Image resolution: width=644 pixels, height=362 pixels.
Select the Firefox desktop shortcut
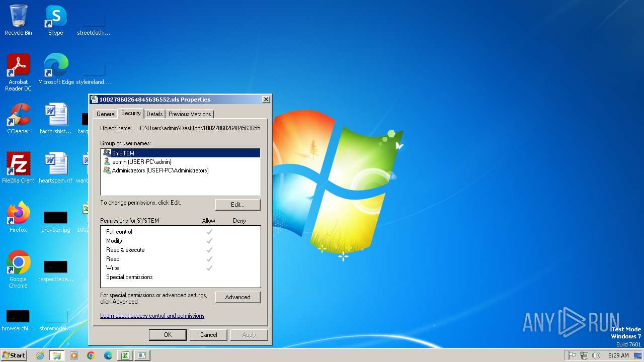(x=18, y=217)
